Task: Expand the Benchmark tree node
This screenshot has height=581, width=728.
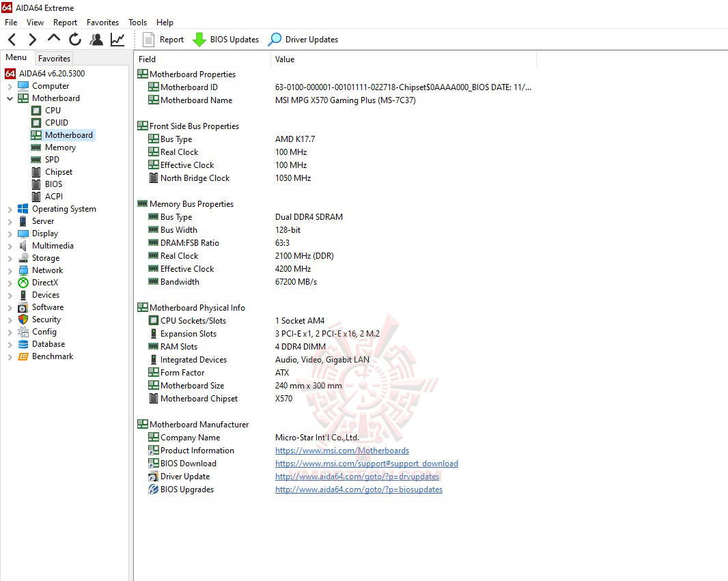Action: [x=10, y=357]
